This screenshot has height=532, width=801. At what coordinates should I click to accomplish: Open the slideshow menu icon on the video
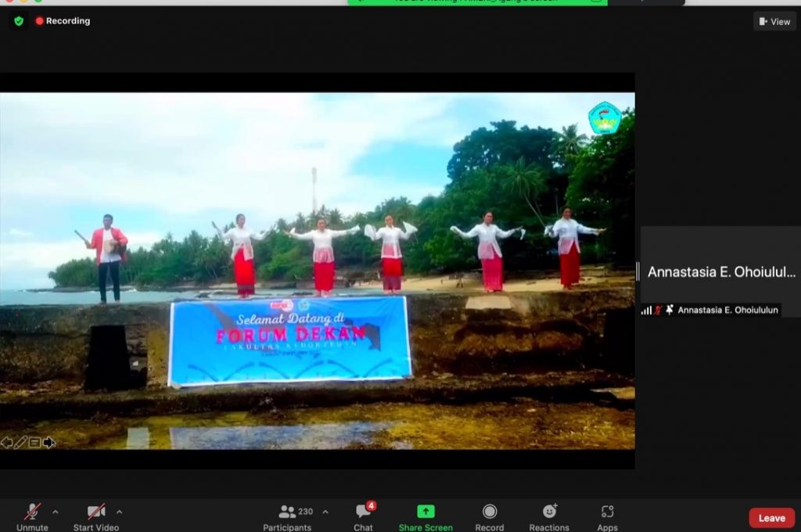34,443
